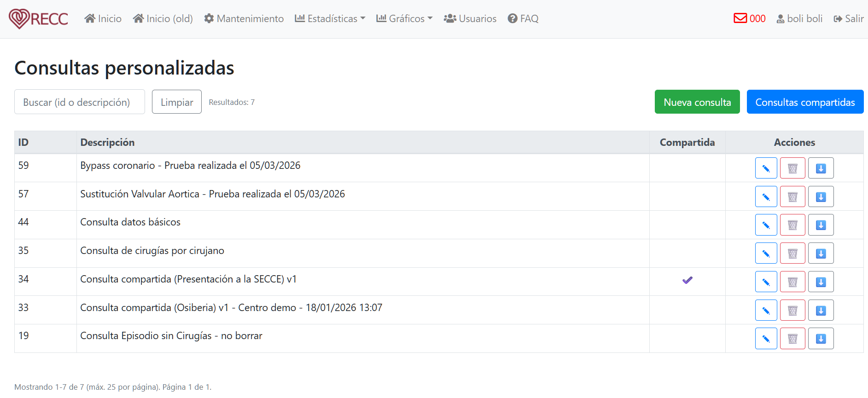Go to Mantenimiento in the navbar

coord(244,18)
